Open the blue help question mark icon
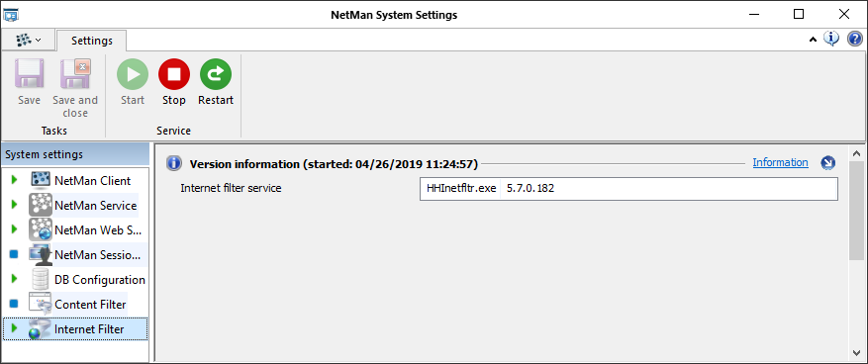 coord(855,40)
